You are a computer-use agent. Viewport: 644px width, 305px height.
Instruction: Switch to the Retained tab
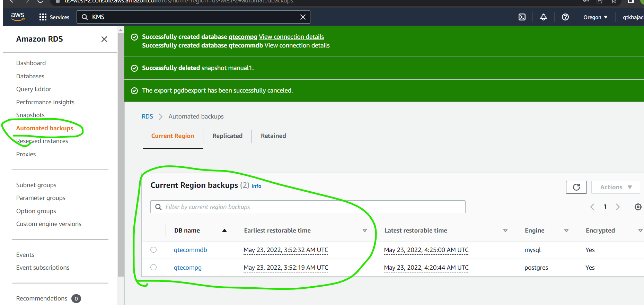tap(273, 136)
